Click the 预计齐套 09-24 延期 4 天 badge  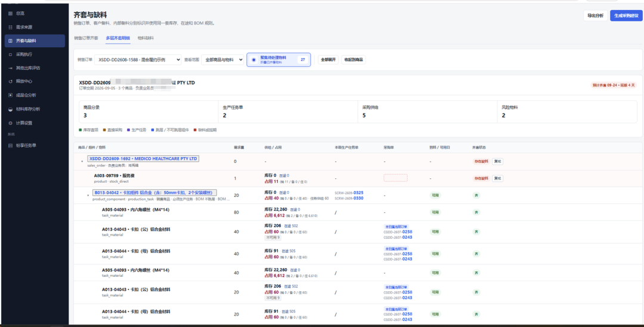click(614, 85)
